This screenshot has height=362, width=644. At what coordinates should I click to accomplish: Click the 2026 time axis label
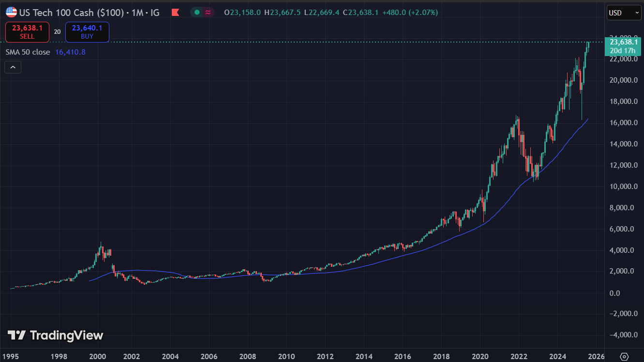point(596,356)
